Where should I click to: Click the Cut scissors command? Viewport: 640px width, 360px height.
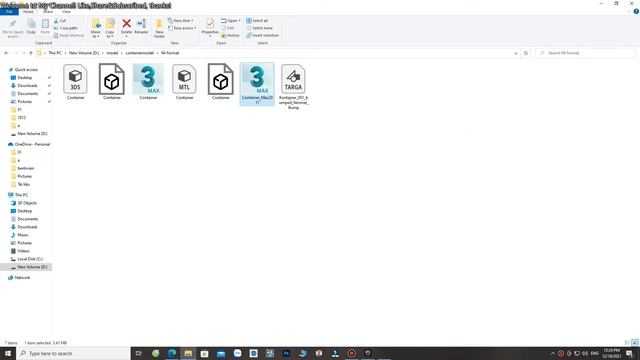60,20
